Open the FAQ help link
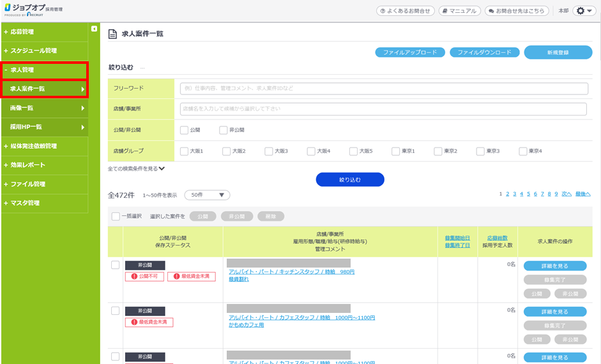 point(406,11)
